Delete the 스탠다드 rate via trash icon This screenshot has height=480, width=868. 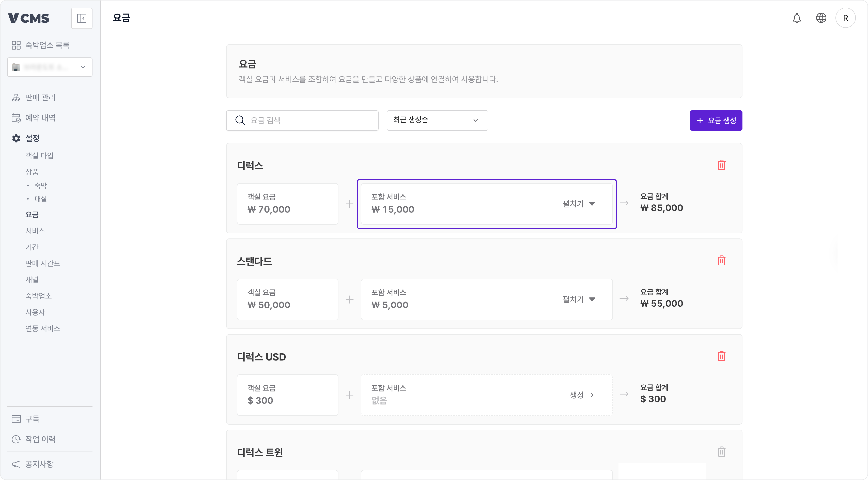[x=721, y=261]
